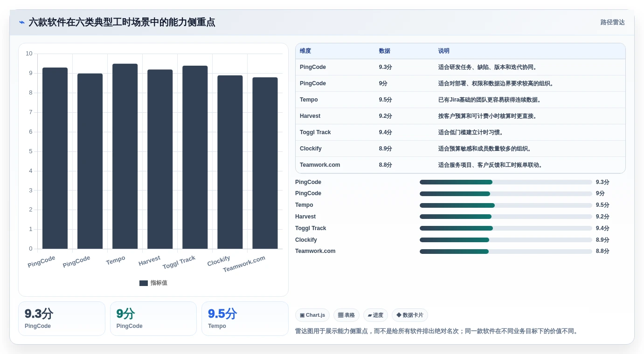The height and width of the screenshot is (354, 644).
Task: Click 按客户预算和可计费小时核算时更直接 description
Action: coord(488,116)
